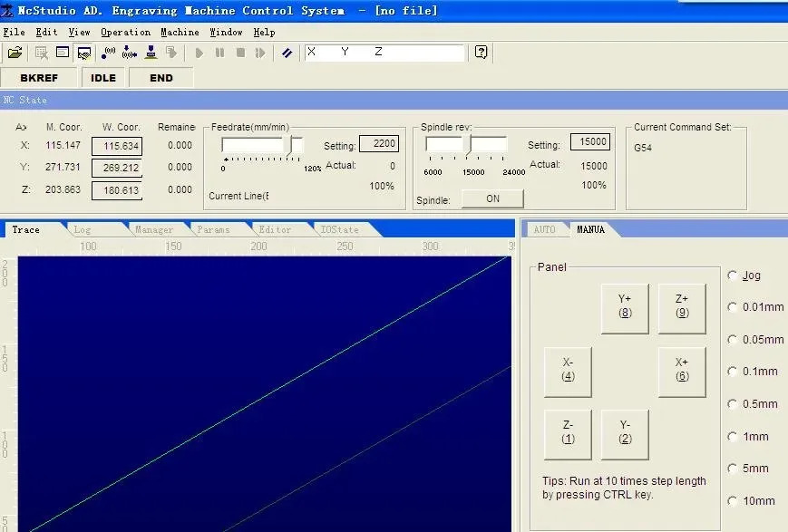Open the Operation menu

[126, 32]
